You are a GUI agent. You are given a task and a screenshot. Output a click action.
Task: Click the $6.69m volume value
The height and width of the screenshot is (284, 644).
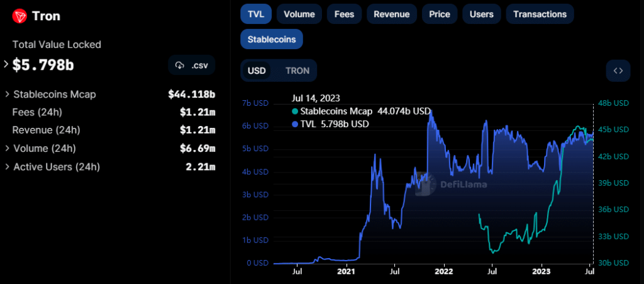point(197,149)
